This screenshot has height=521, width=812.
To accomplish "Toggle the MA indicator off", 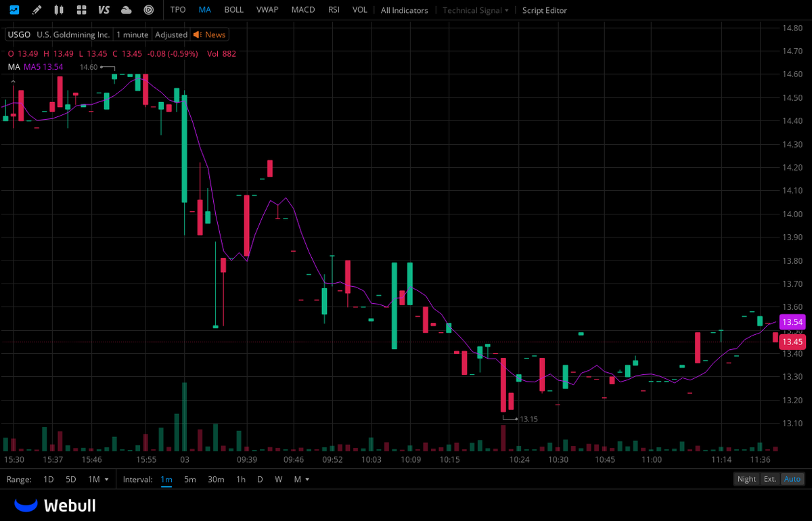I will pos(205,10).
